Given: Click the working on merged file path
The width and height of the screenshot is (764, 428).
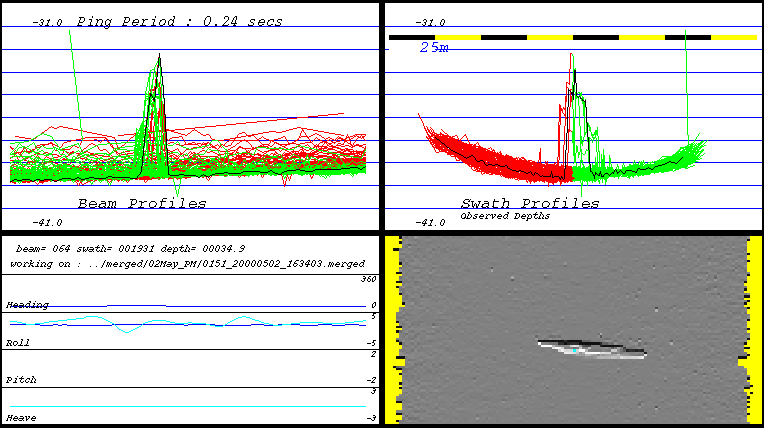Looking at the screenshot, I should [x=186, y=263].
